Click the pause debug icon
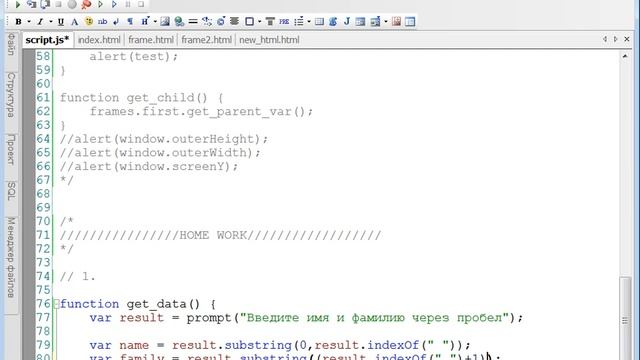640x360 pixels. point(128,4)
